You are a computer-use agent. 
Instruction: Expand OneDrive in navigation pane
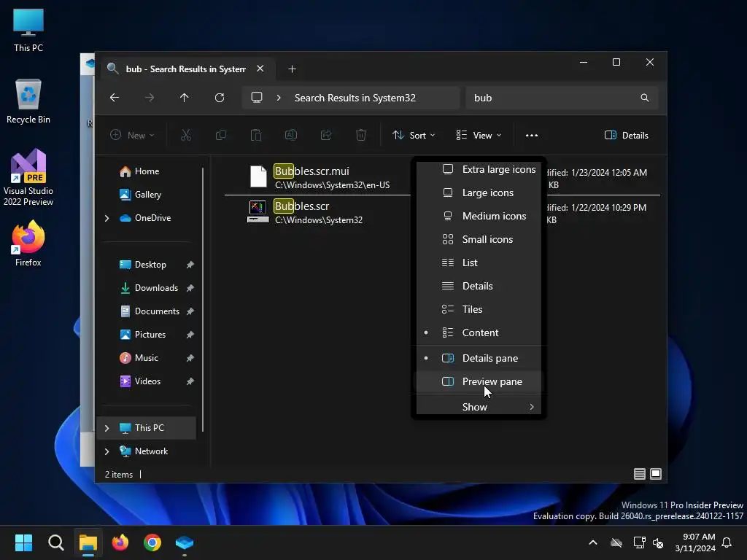(107, 218)
